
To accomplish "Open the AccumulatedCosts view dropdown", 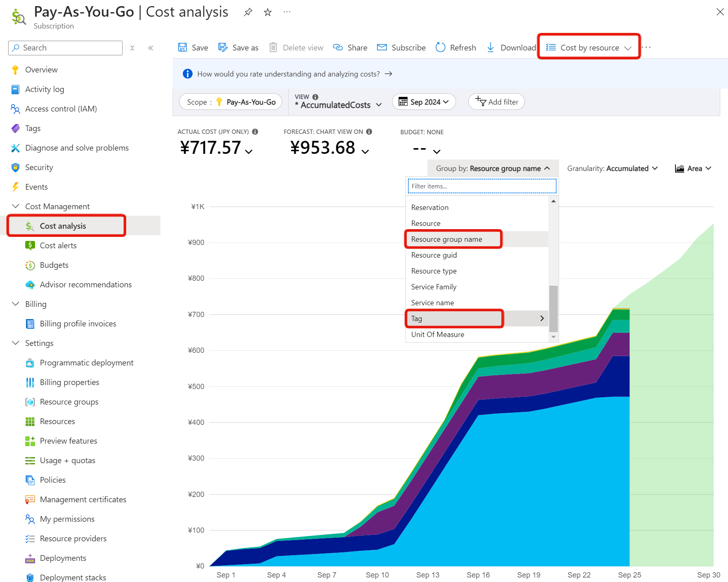I will pyautogui.click(x=338, y=105).
